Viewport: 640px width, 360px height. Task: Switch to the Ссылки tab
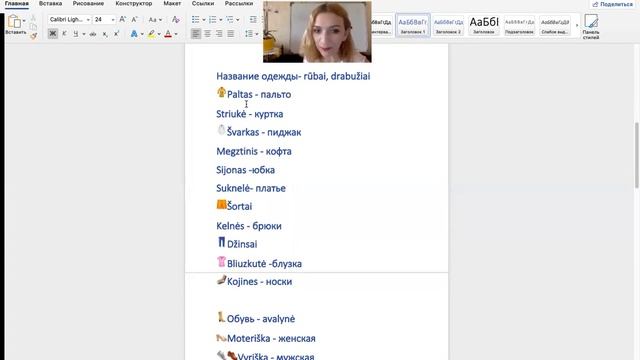coord(203,4)
